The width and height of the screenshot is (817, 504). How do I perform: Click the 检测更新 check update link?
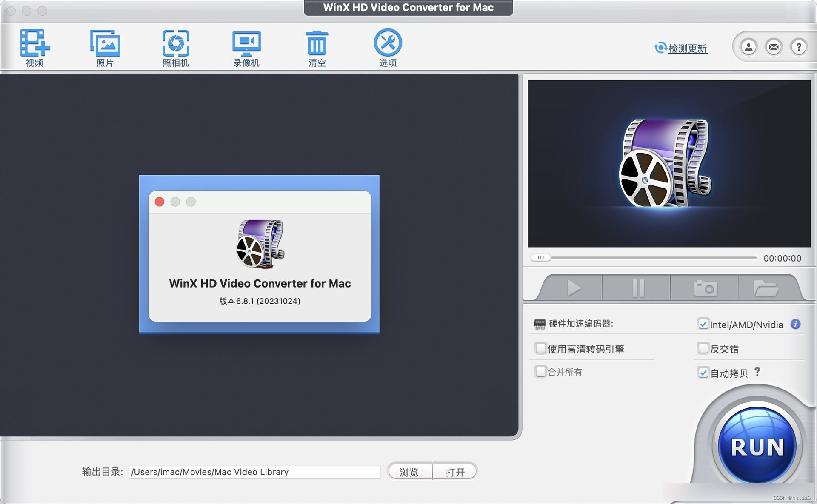(681, 48)
